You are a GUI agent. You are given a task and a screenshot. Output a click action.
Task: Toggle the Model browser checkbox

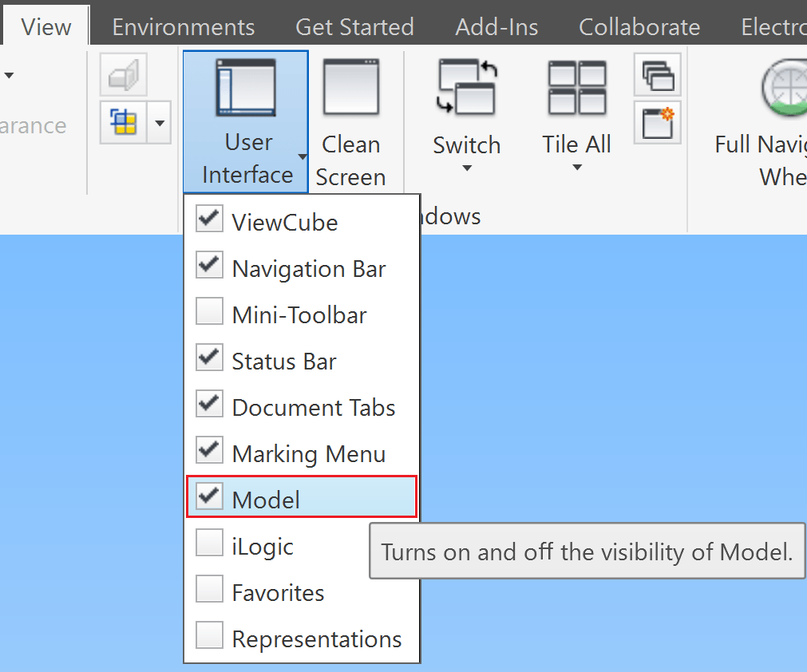click(209, 496)
